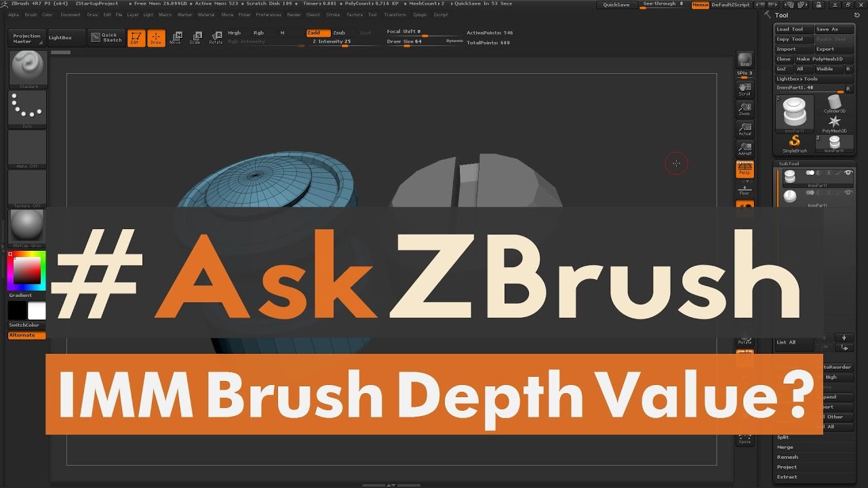Screen dimensions: 868x488
Task: Open the Alpha Off selector
Action: [x=27, y=148]
